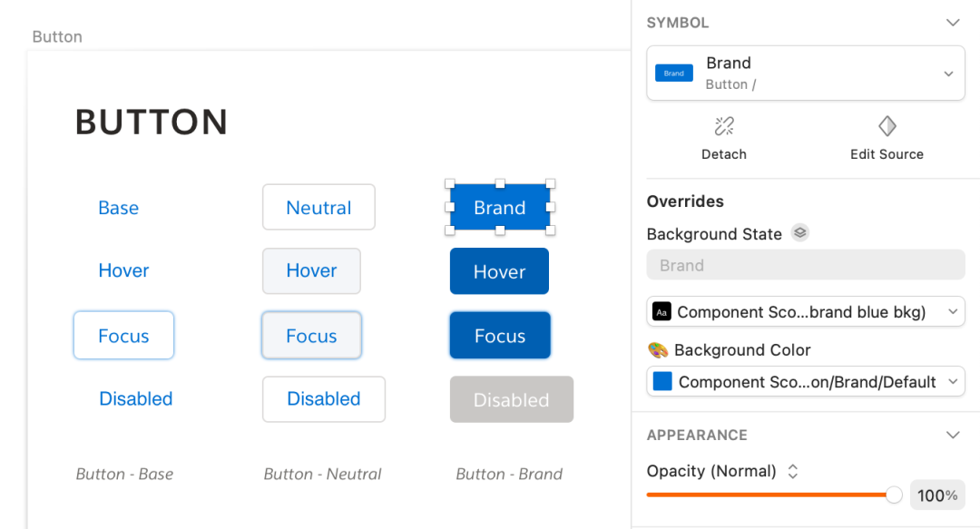
Task: Click the Background Color palette icon
Action: (x=658, y=350)
